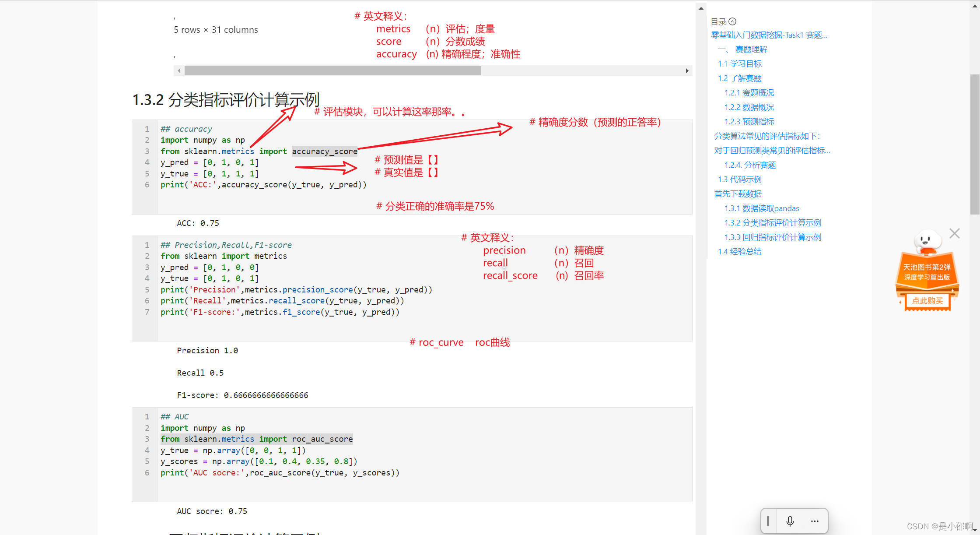Open the three-dots more options menu

(x=814, y=521)
